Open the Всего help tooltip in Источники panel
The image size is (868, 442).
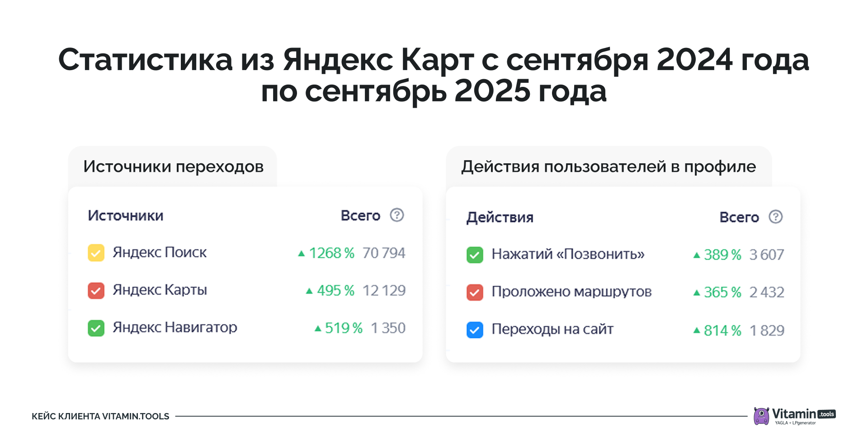coord(397,215)
